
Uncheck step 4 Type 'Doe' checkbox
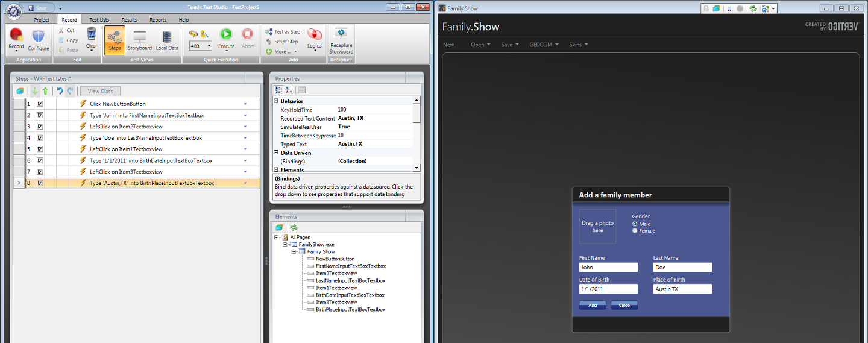[x=40, y=138]
